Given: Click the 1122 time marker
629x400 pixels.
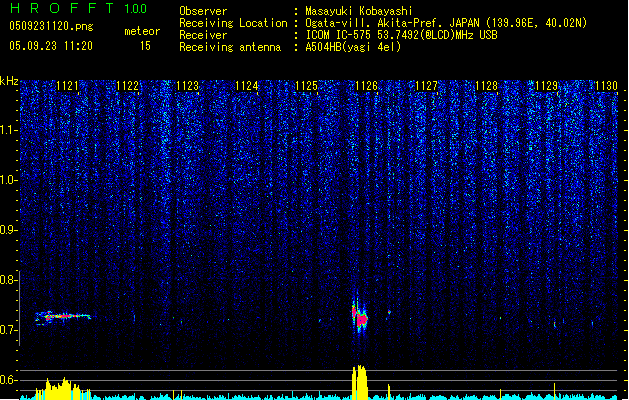Looking at the screenshot, I should pos(127,86).
